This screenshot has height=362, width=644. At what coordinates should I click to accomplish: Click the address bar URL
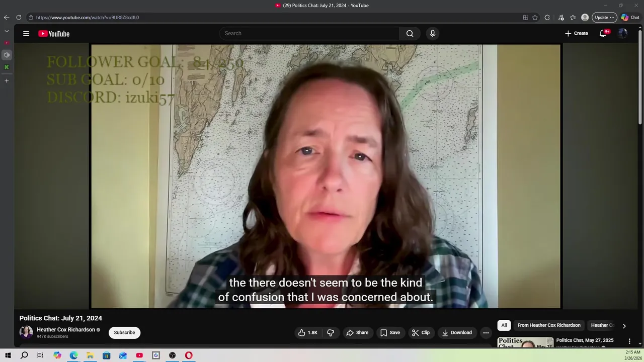pyautogui.click(x=88, y=18)
